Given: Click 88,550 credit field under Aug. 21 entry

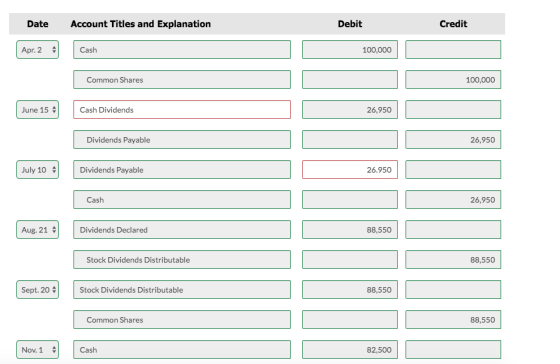Looking at the screenshot, I should 453,260.
